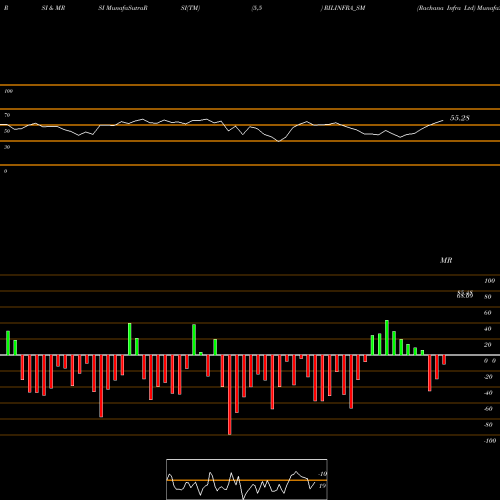Click the longest red bar in MR histogram
The height and width of the screenshot is (500, 500).
(x=230, y=395)
